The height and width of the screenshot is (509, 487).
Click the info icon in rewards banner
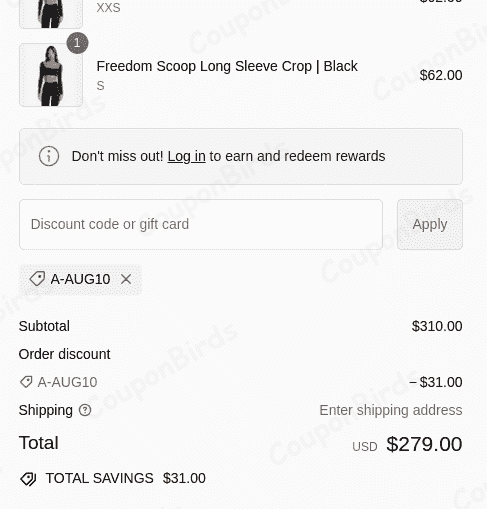tap(49, 156)
